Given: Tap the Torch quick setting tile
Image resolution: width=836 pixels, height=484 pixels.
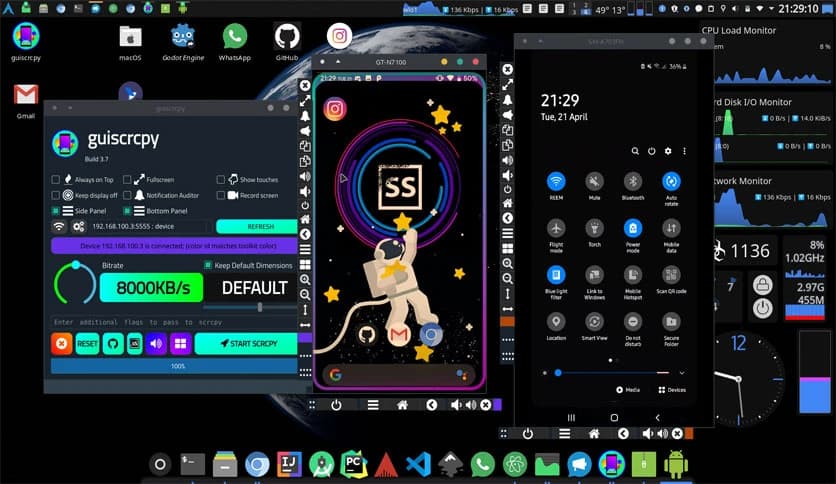Looking at the screenshot, I should pyautogui.click(x=594, y=228).
